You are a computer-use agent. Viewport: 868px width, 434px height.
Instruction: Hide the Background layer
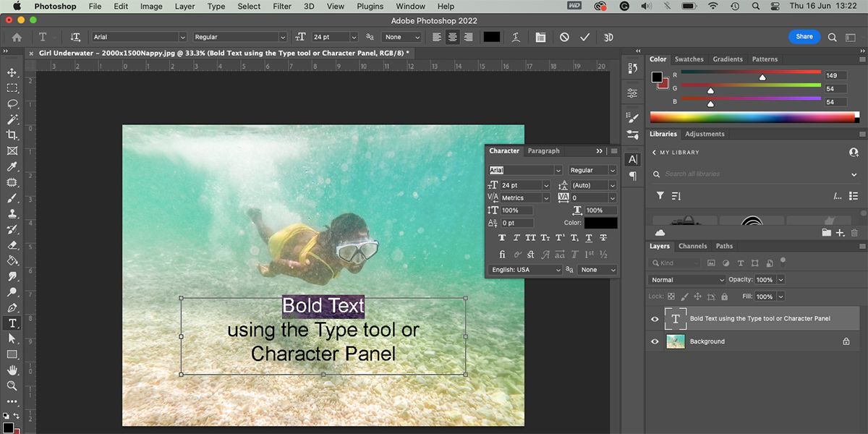(x=655, y=341)
